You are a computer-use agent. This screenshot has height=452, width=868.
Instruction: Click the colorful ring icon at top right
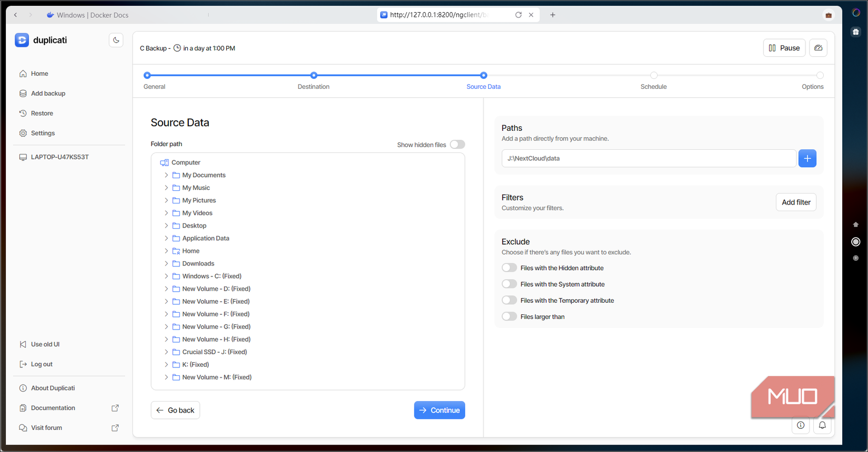click(x=856, y=13)
